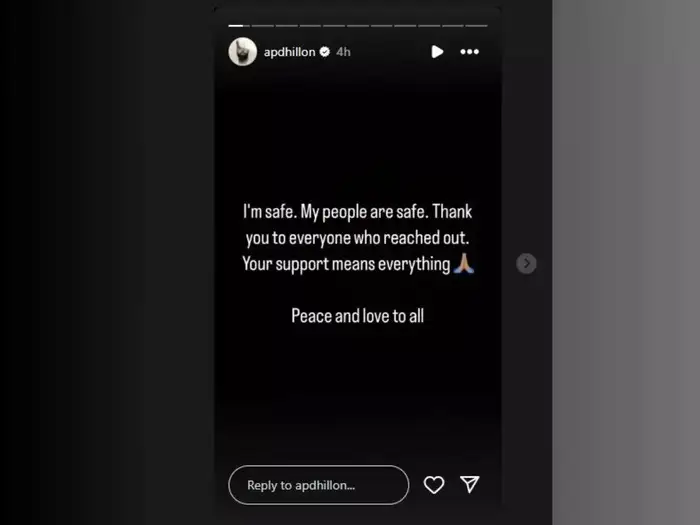This screenshot has height=525, width=700.
Task: Jump to the last story progress segment
Action: [x=476, y=26]
